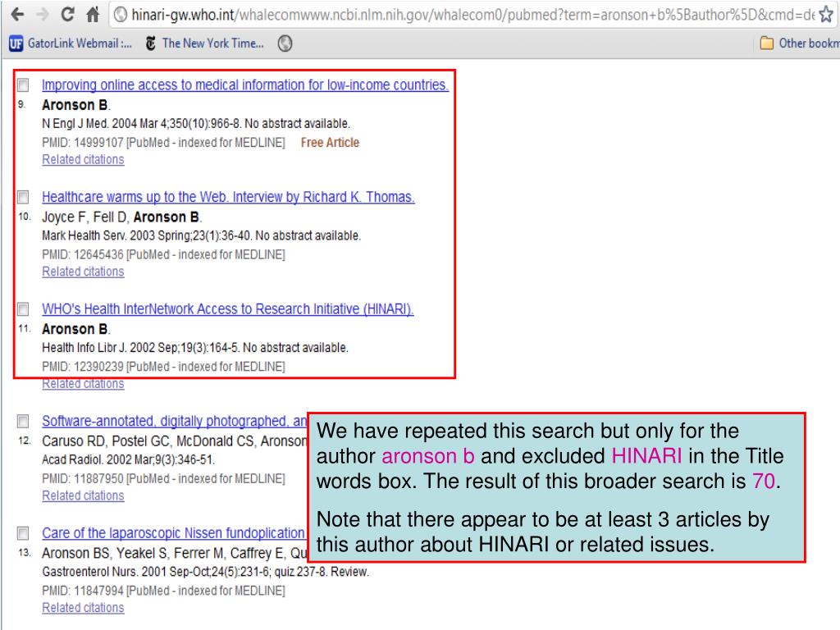
Task: Click 'PMID: 14999107' text
Action: pos(83,143)
